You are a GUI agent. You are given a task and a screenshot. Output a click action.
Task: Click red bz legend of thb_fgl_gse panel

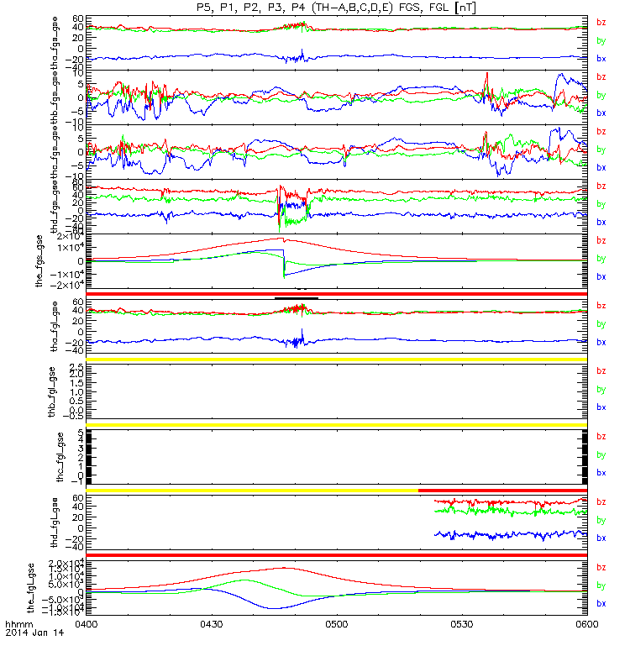601,371
